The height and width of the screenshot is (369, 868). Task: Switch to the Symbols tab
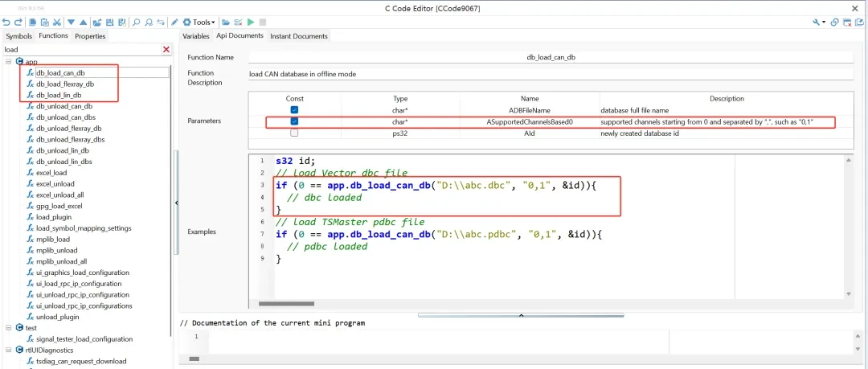18,36
